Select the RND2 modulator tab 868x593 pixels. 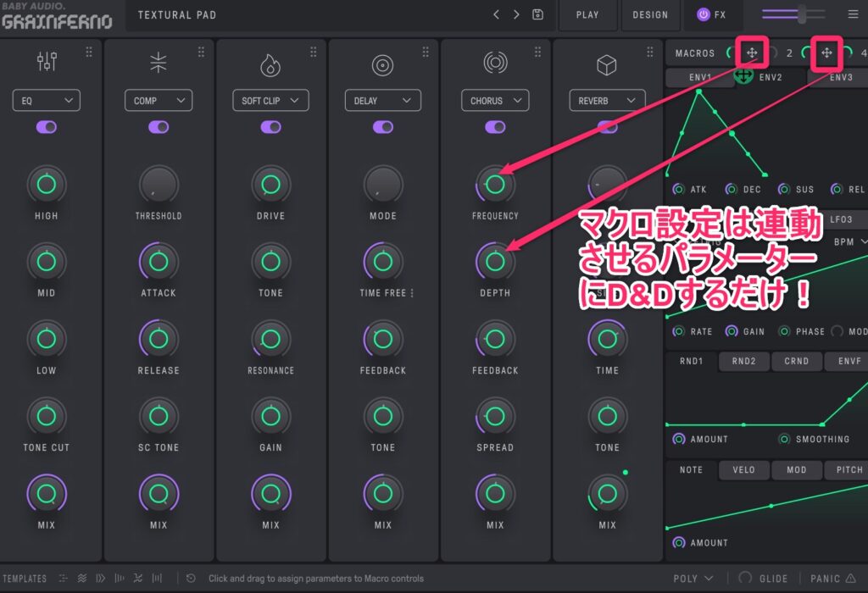[744, 361]
